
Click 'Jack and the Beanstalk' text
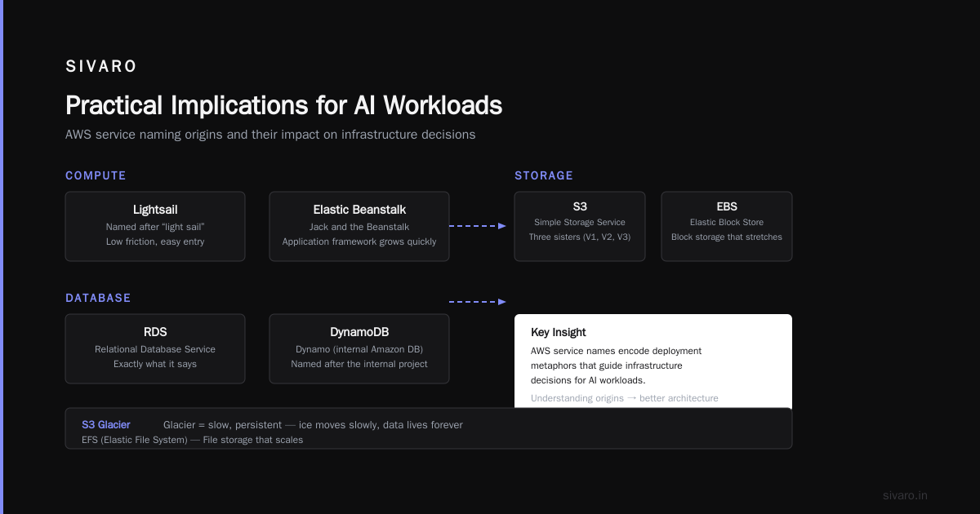tap(359, 227)
